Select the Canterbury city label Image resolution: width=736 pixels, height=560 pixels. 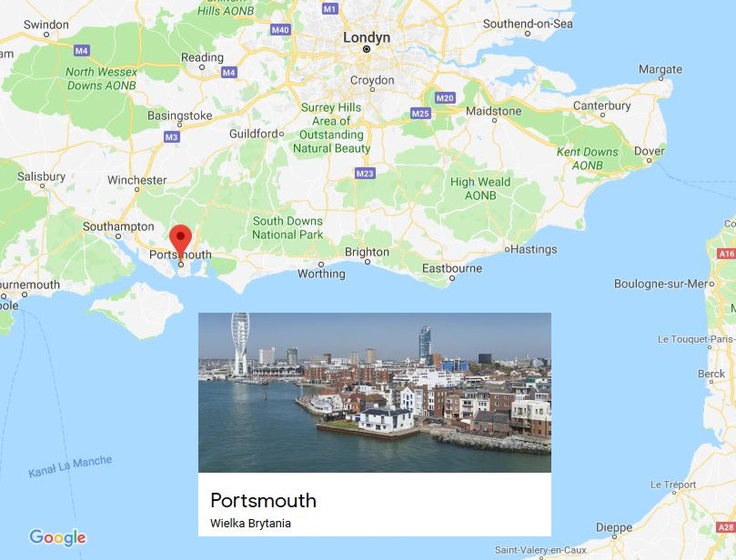click(x=601, y=105)
